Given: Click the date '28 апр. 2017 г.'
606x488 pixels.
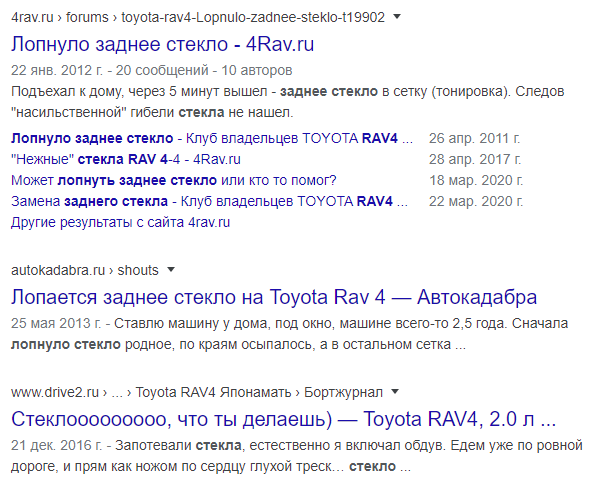Looking at the screenshot, I should [475, 159].
